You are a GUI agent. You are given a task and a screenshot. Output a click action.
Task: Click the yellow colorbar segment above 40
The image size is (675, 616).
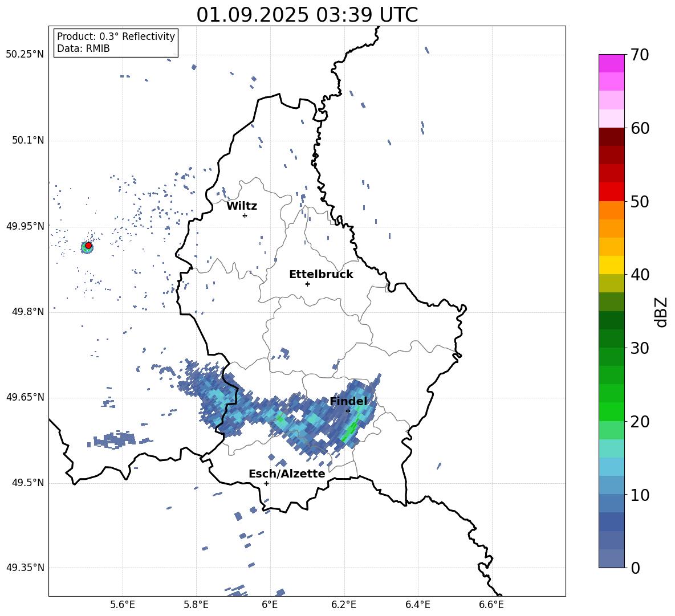click(611, 265)
